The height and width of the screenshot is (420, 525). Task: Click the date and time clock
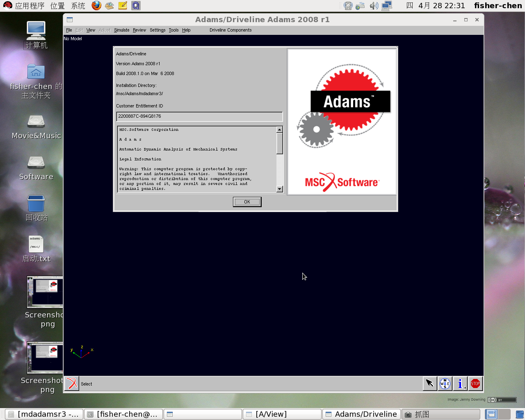pos(436,6)
